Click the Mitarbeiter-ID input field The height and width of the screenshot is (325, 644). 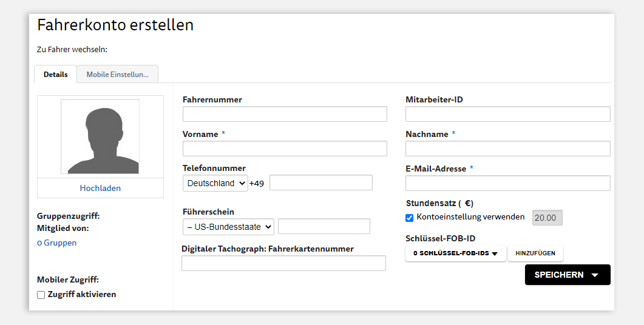(507, 114)
